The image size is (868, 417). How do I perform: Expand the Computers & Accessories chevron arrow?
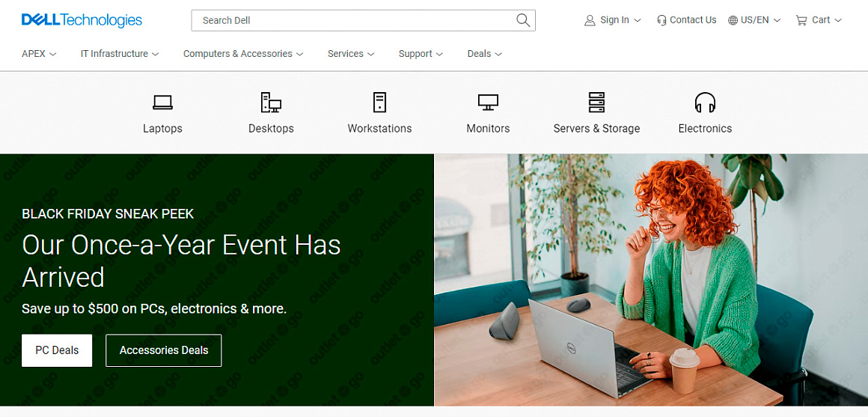coord(299,54)
